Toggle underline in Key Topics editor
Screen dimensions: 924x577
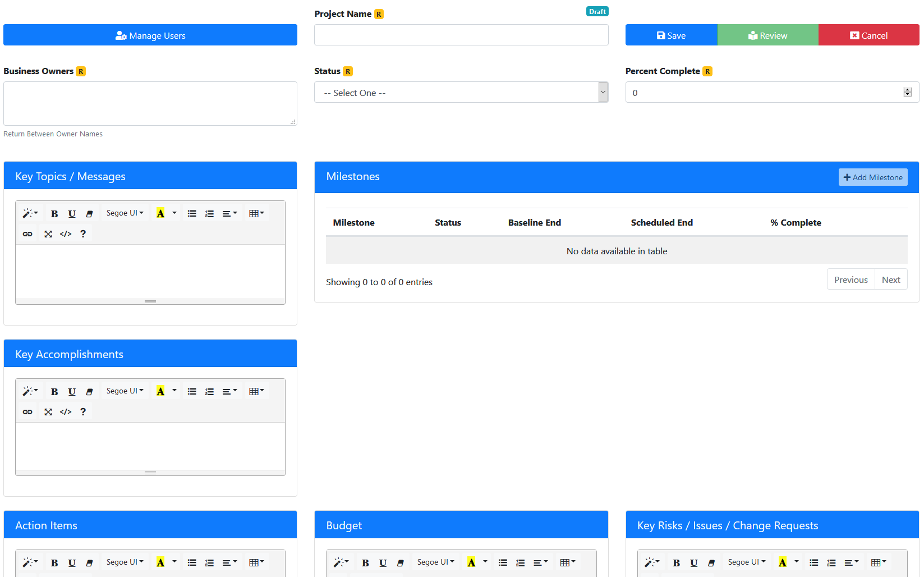coord(72,213)
